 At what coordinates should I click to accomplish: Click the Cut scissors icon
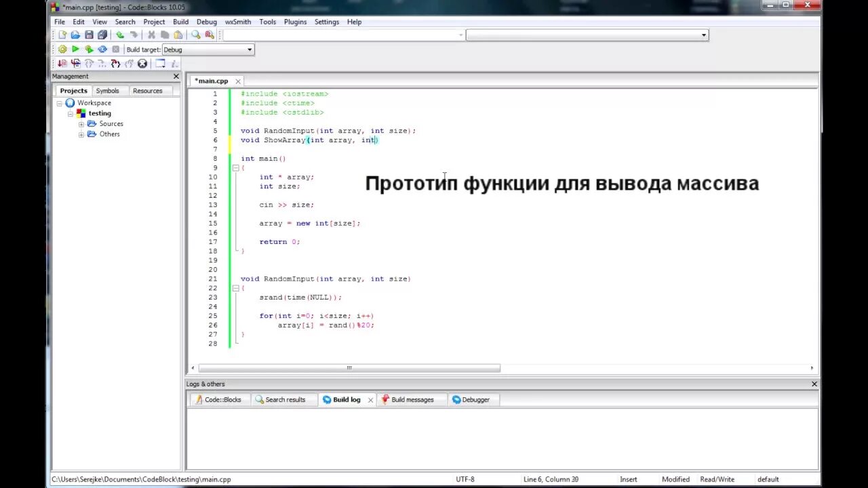pos(151,35)
